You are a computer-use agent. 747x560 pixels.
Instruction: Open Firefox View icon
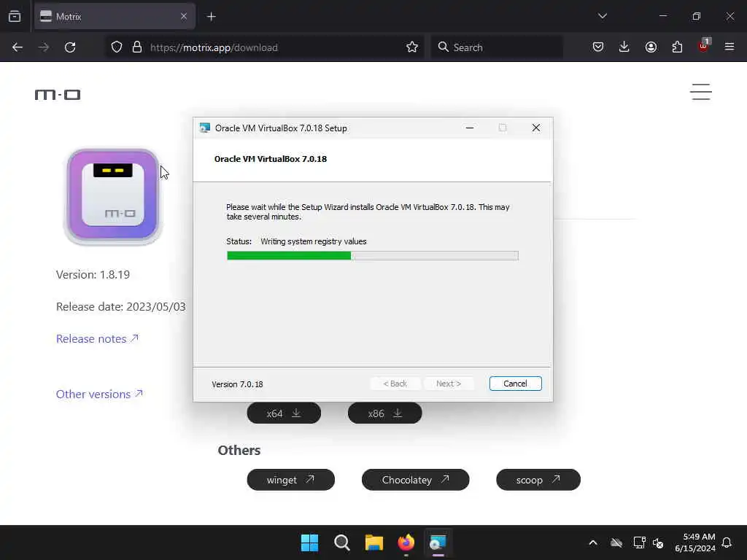point(15,16)
